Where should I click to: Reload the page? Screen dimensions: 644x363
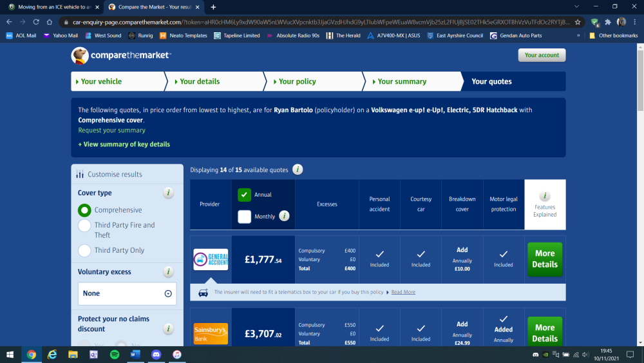(x=36, y=22)
